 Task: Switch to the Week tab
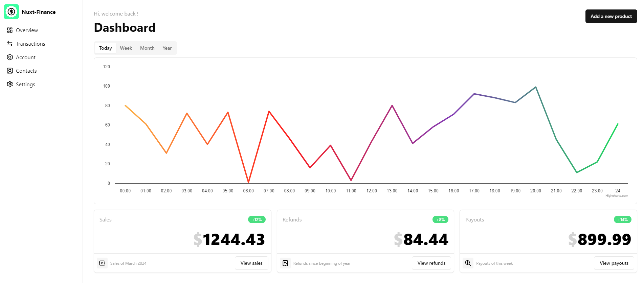[x=126, y=48]
